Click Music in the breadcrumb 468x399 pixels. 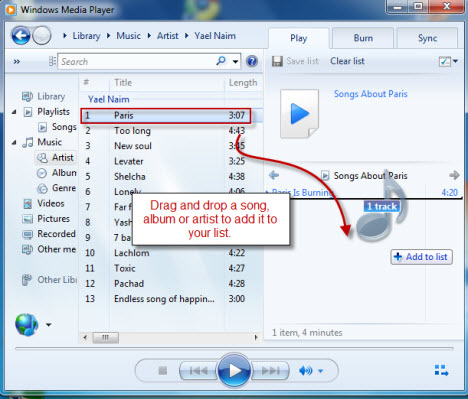(128, 36)
